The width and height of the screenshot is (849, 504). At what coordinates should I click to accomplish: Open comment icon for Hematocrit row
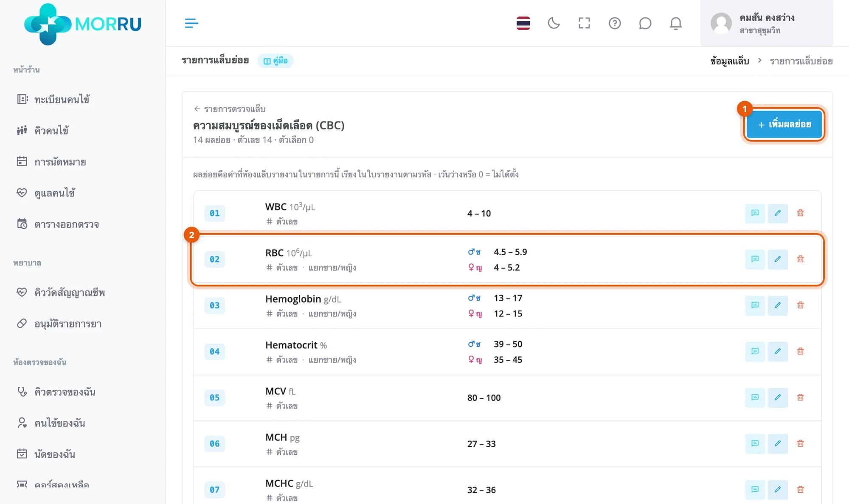pyautogui.click(x=755, y=351)
